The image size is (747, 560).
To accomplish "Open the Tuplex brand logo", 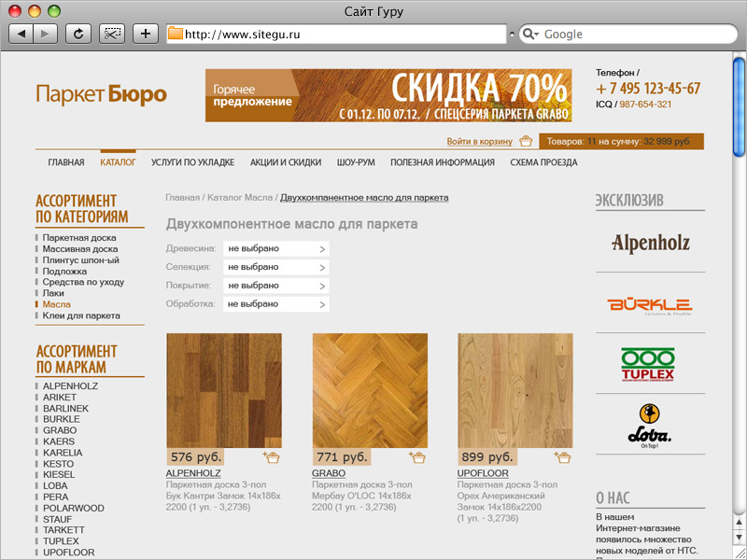I will tap(648, 364).
